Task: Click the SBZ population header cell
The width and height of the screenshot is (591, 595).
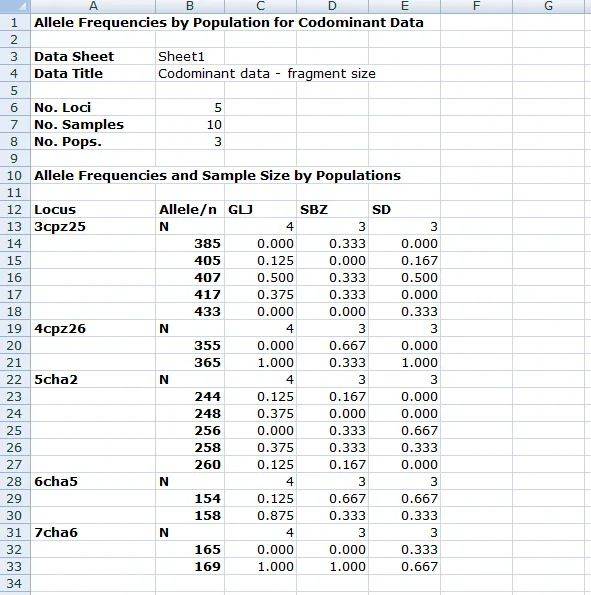Action: [x=332, y=209]
